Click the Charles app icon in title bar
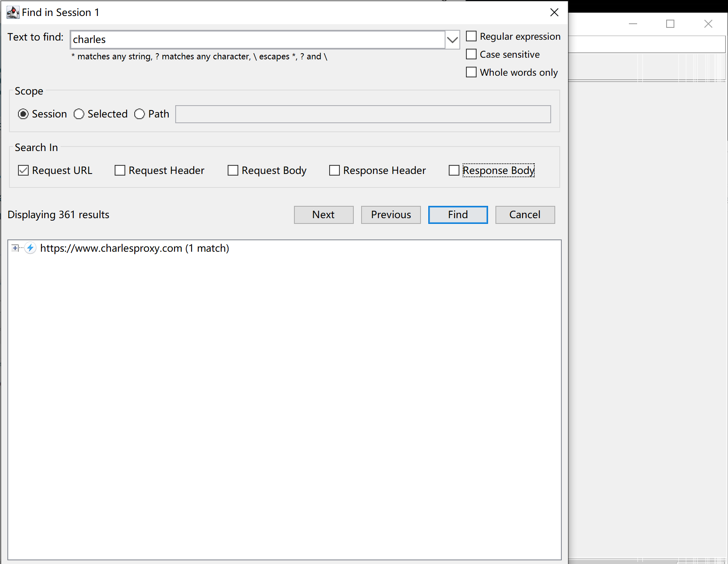 tap(13, 13)
